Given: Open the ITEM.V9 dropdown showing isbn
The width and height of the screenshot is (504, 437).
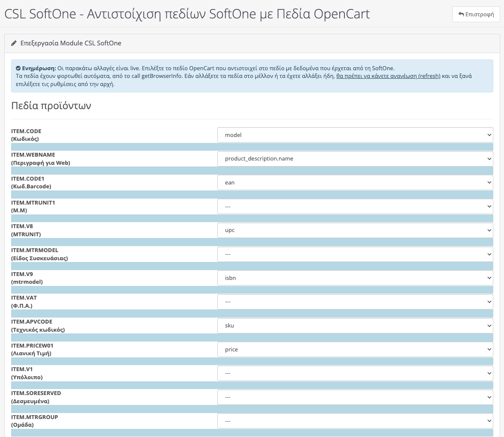Looking at the screenshot, I should (355, 278).
